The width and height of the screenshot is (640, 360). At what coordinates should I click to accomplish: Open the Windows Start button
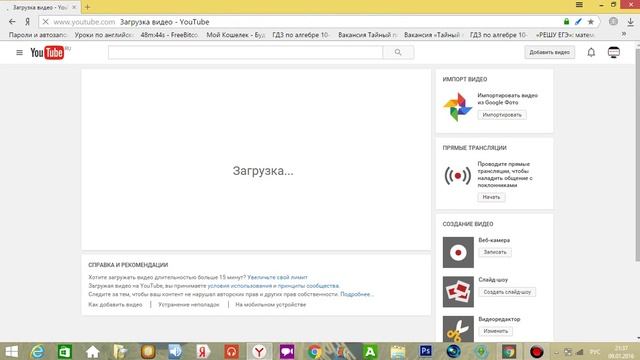tap(11, 352)
